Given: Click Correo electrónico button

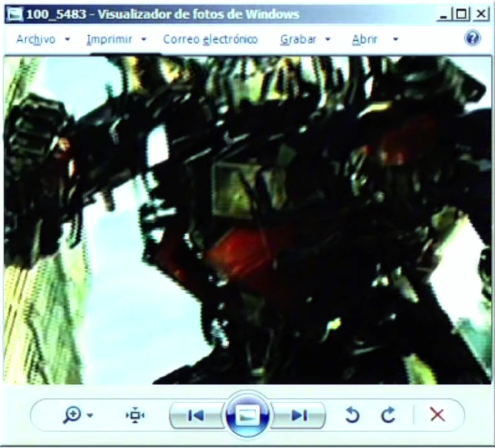Looking at the screenshot, I should (210, 39).
